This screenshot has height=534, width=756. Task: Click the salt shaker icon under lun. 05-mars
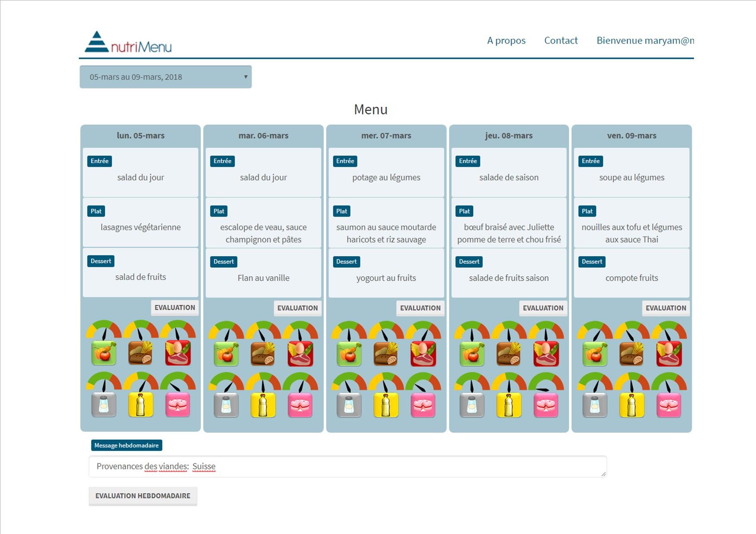point(104,404)
